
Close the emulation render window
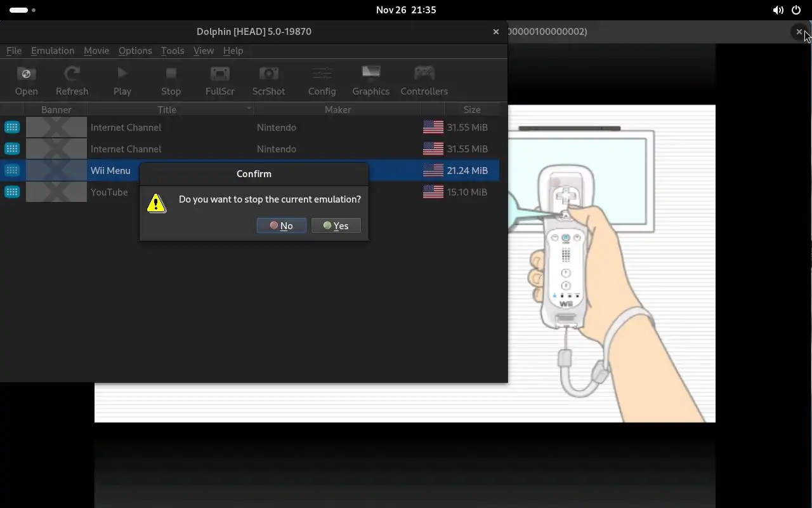click(x=799, y=31)
